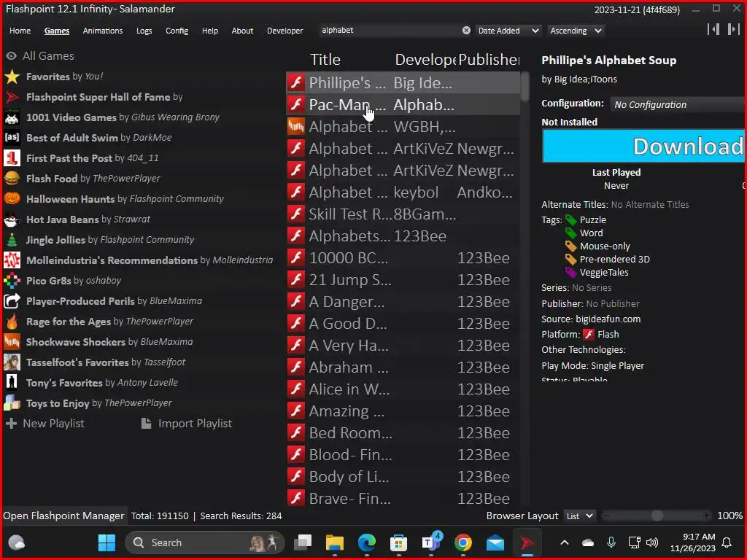Open Shockwave Shockers playlist icon

12,342
